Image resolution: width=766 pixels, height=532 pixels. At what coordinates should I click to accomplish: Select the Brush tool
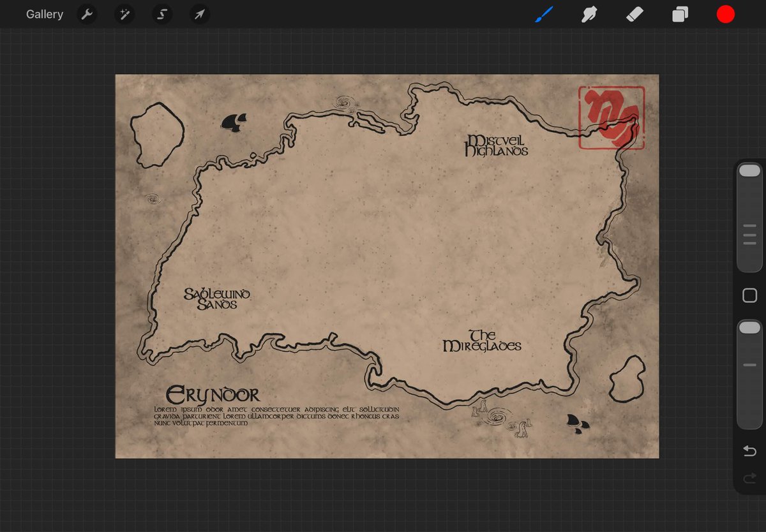pyautogui.click(x=544, y=14)
